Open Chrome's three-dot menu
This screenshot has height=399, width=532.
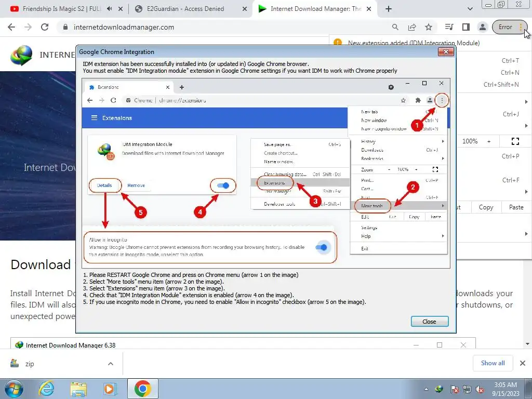(x=521, y=27)
